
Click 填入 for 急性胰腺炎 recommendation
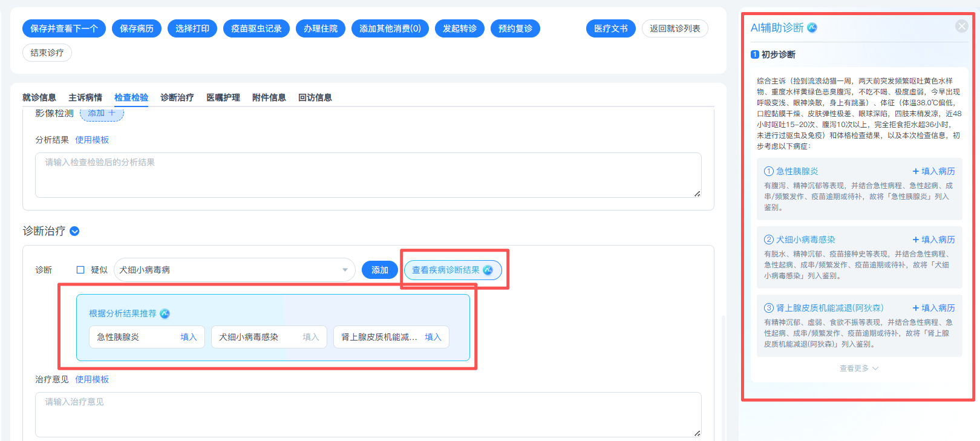point(189,337)
